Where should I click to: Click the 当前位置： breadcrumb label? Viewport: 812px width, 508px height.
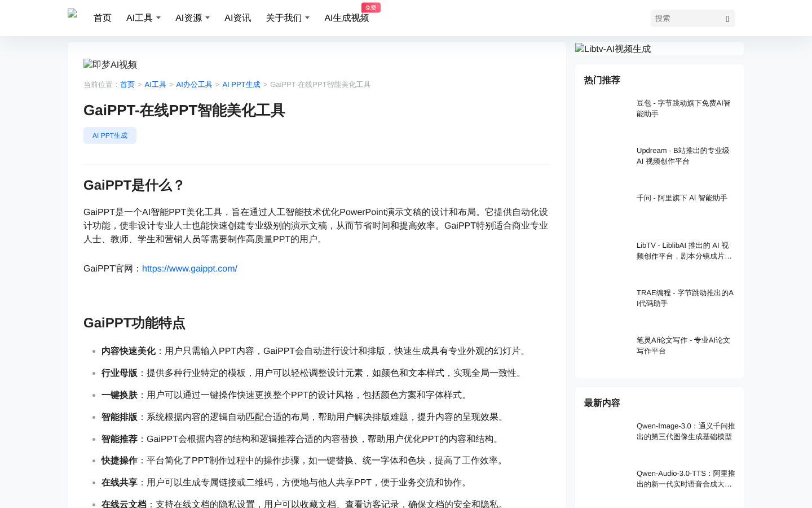click(x=101, y=85)
